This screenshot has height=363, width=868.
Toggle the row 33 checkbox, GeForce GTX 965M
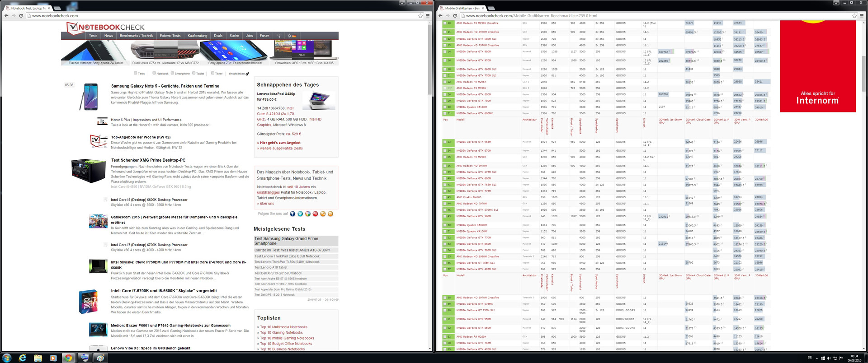(x=444, y=142)
